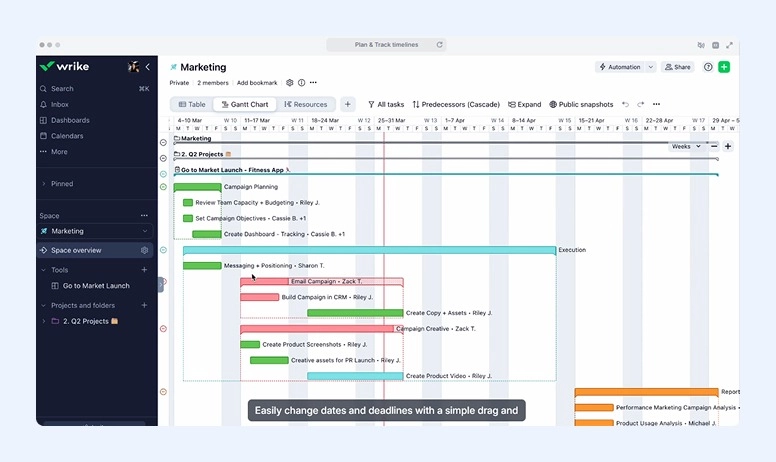The image size is (776, 462).
Task: Add a new view tab
Action: 347,104
